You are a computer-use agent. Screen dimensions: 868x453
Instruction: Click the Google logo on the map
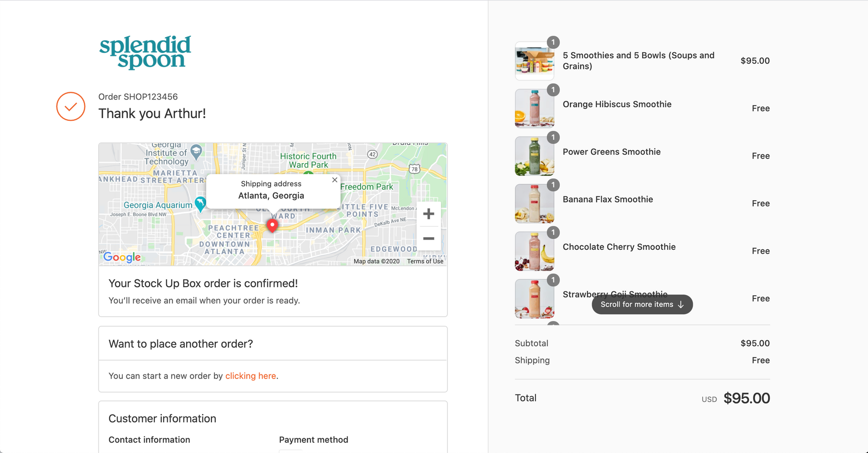[122, 257]
